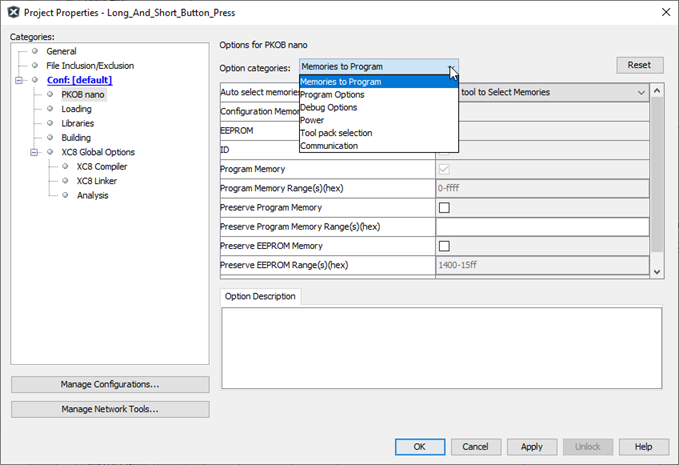Open the XC8 Compiler category
Viewport: 679px width, 465px height.
pyautogui.click(x=101, y=167)
